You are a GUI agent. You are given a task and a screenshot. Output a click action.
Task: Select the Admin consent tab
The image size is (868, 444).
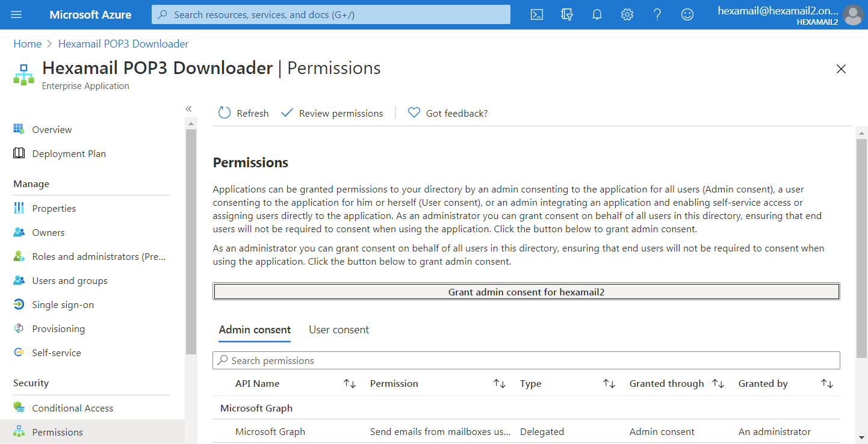point(255,330)
